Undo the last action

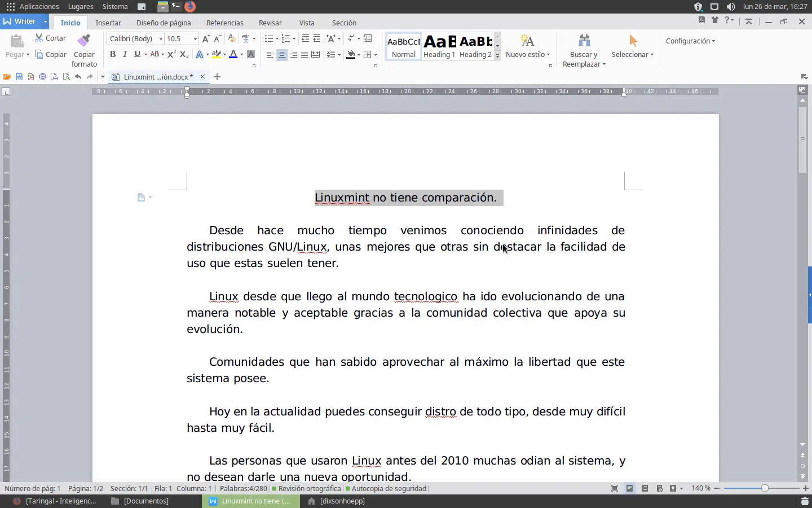tap(78, 77)
